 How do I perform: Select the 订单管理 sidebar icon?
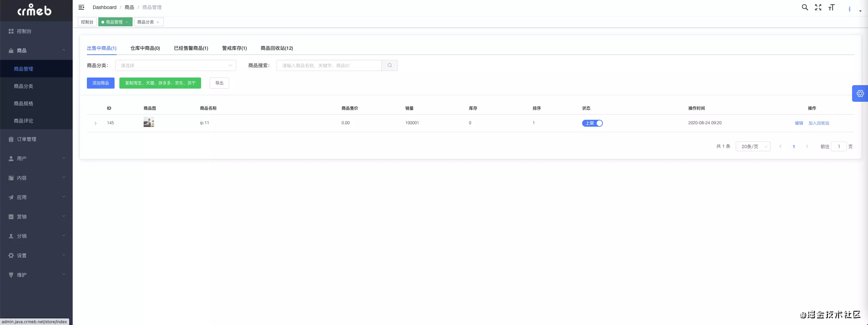11,139
